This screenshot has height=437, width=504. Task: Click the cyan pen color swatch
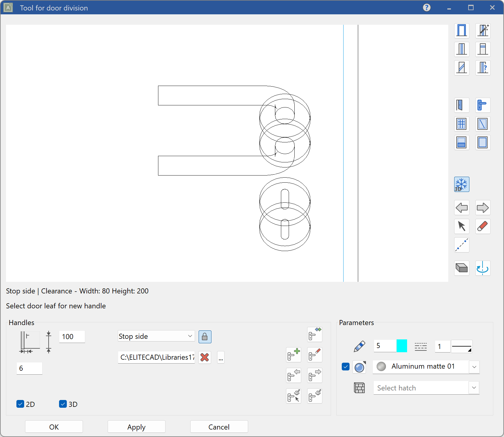[x=402, y=346]
